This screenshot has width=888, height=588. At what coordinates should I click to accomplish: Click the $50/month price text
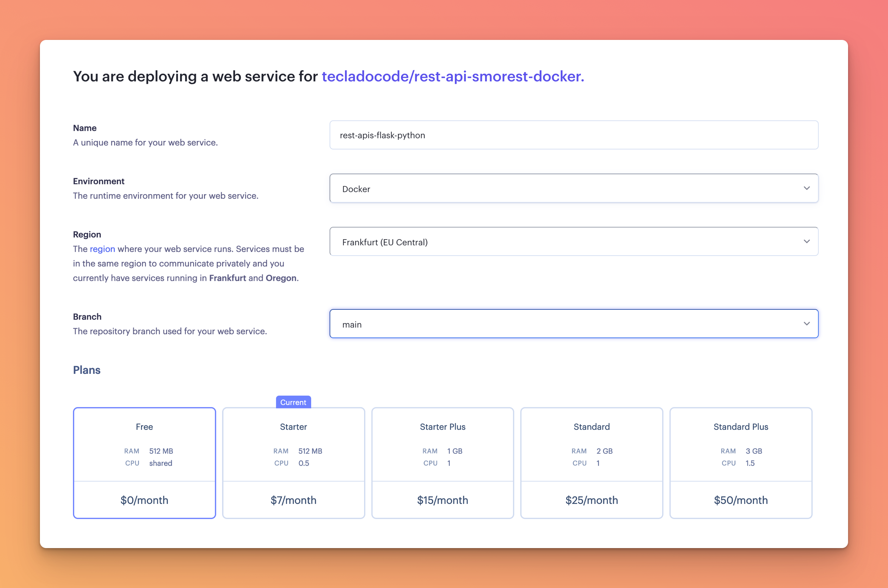coord(741,500)
